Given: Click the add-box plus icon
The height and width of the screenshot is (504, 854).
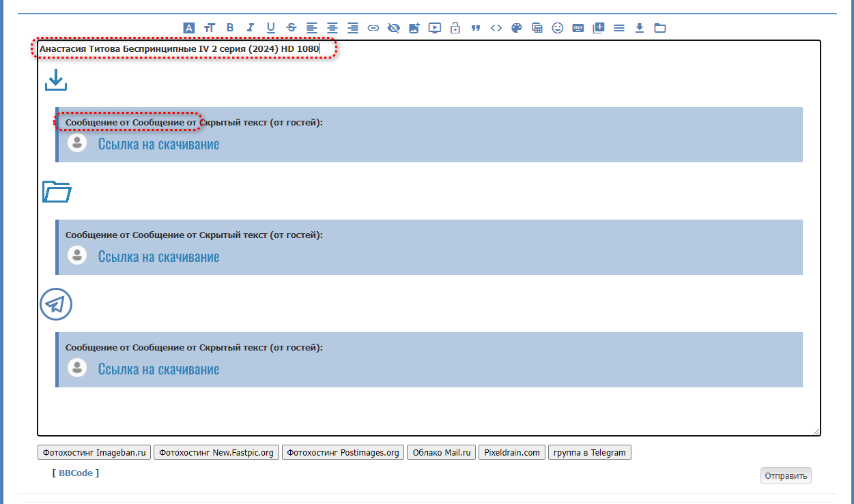Looking at the screenshot, I should (599, 28).
